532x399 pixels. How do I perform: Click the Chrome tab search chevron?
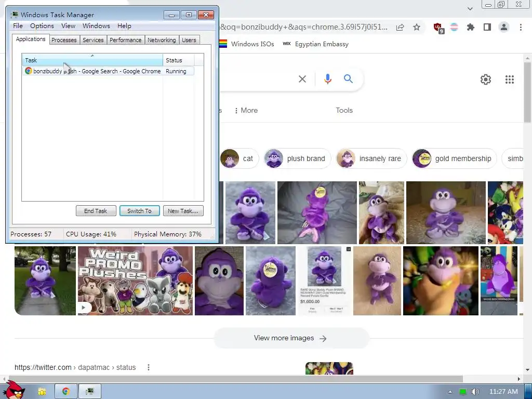coord(470,8)
